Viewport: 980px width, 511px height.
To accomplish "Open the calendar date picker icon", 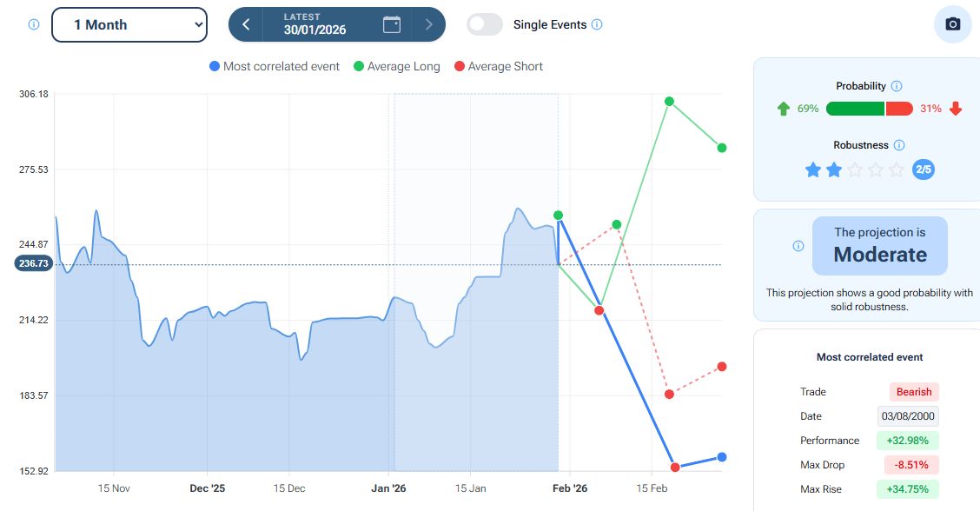I will [x=392, y=24].
